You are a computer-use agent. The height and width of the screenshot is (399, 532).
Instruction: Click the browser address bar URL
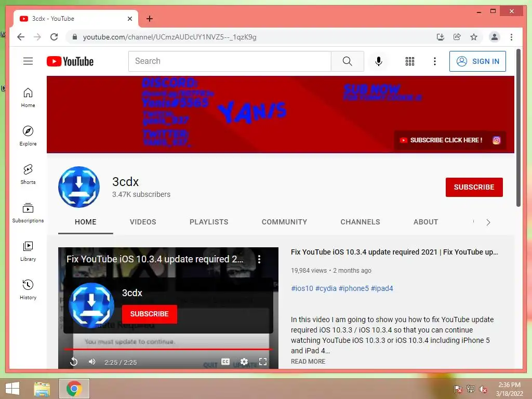[170, 37]
